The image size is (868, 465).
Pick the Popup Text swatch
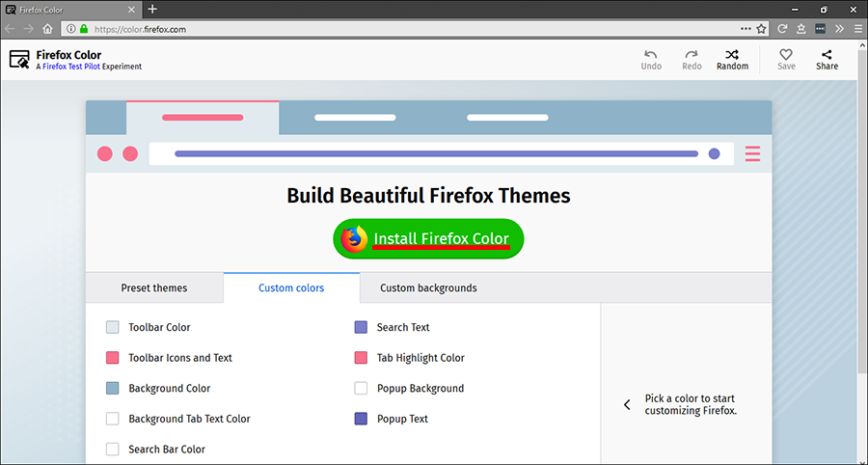pos(361,419)
